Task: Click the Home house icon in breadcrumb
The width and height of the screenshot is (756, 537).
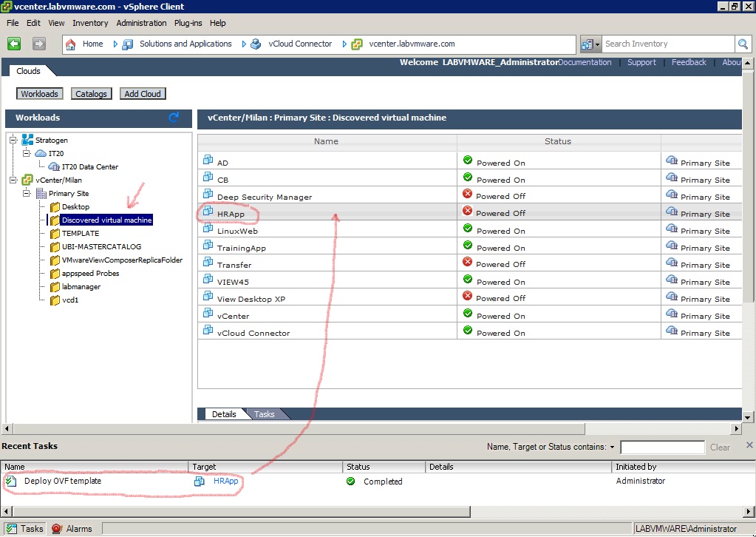Action: coord(70,44)
